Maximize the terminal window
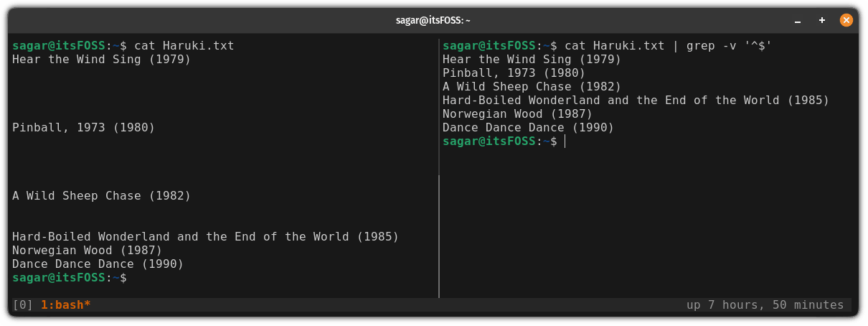Image resolution: width=868 pixels, height=326 pixels. [824, 20]
